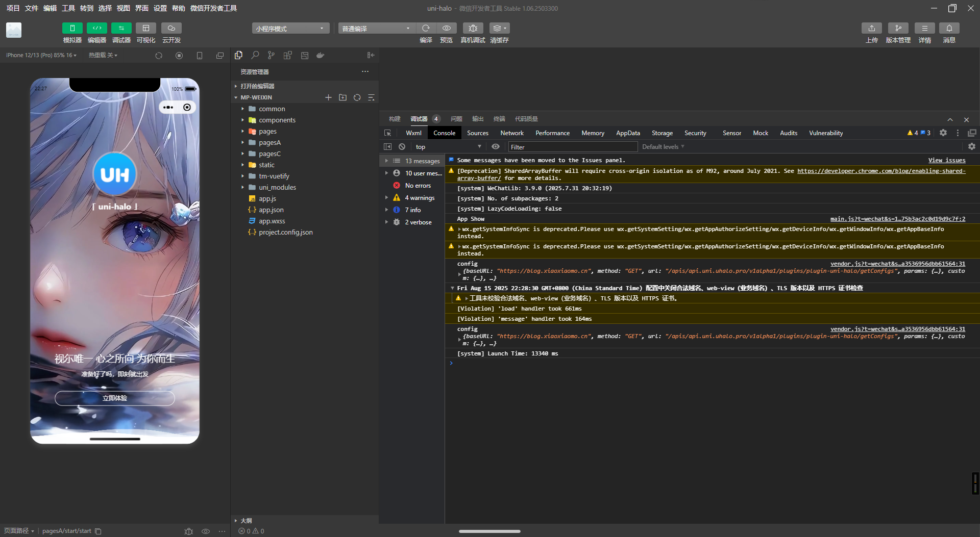Click the 编译 compile refresh icon

pos(426,28)
